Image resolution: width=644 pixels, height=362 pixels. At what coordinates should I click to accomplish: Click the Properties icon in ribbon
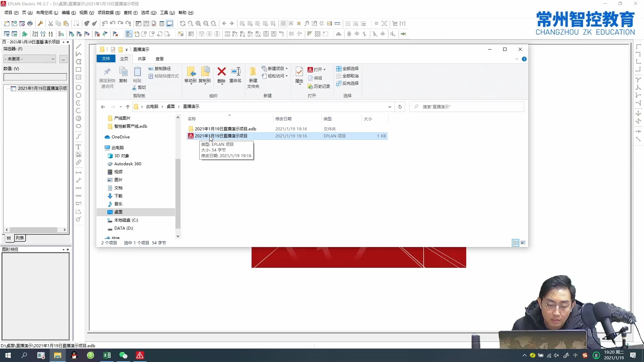(299, 72)
